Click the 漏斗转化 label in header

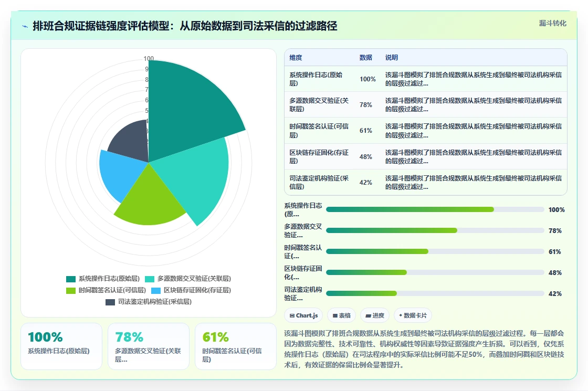coord(552,23)
